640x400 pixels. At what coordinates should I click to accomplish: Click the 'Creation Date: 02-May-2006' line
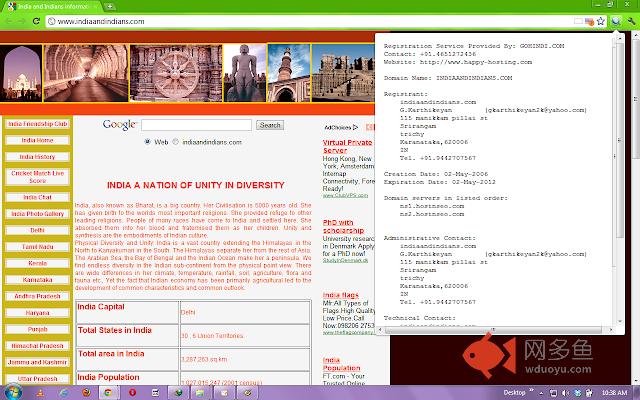pos(436,174)
